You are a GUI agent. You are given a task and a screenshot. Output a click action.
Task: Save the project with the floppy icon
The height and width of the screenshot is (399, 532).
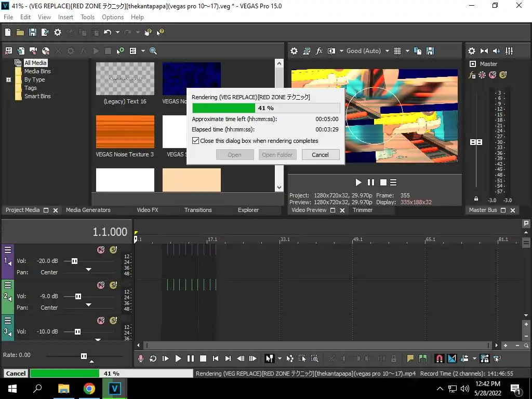33,32
